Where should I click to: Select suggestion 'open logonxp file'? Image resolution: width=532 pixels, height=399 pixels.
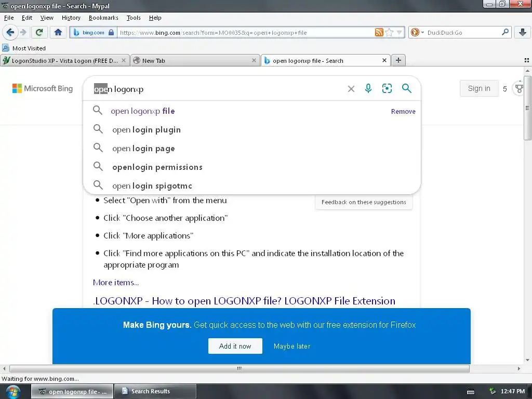142,111
